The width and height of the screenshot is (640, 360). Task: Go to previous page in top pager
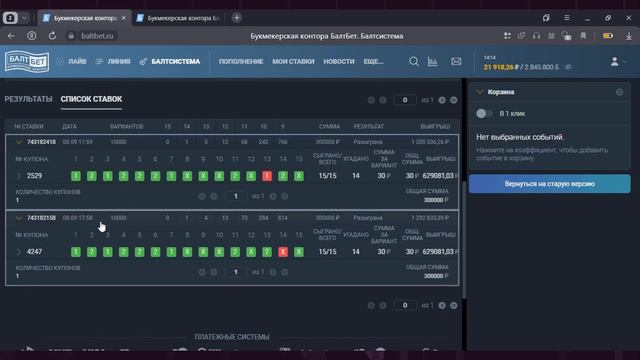coord(383,100)
